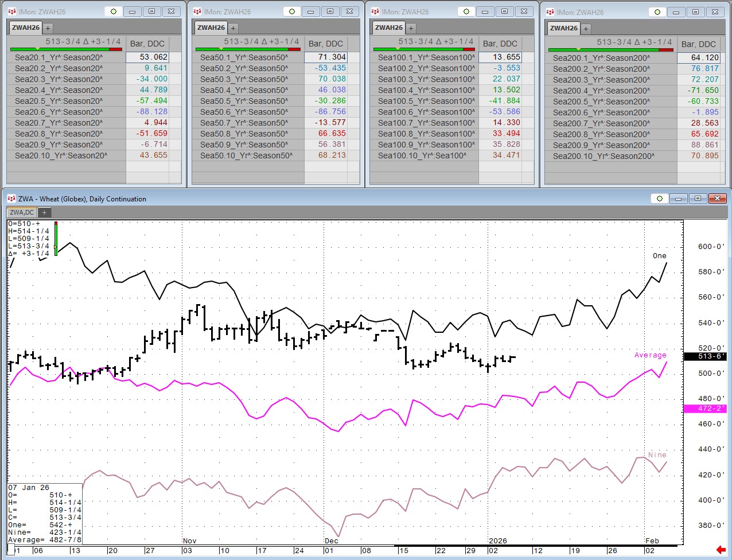Image resolution: width=732 pixels, height=560 pixels.
Task: Click the 71.304 value cell
Action: pos(325,57)
